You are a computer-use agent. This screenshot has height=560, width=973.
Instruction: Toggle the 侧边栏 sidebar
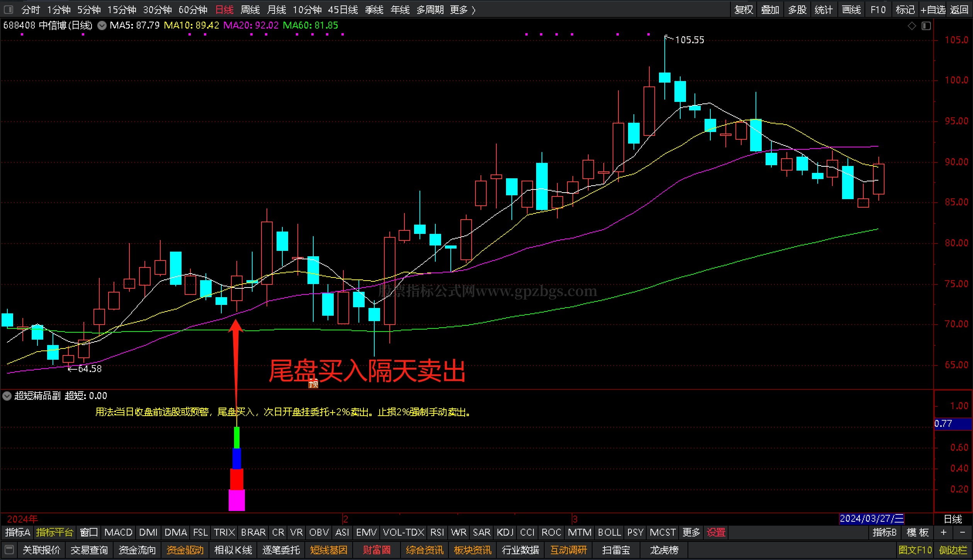tap(953, 550)
